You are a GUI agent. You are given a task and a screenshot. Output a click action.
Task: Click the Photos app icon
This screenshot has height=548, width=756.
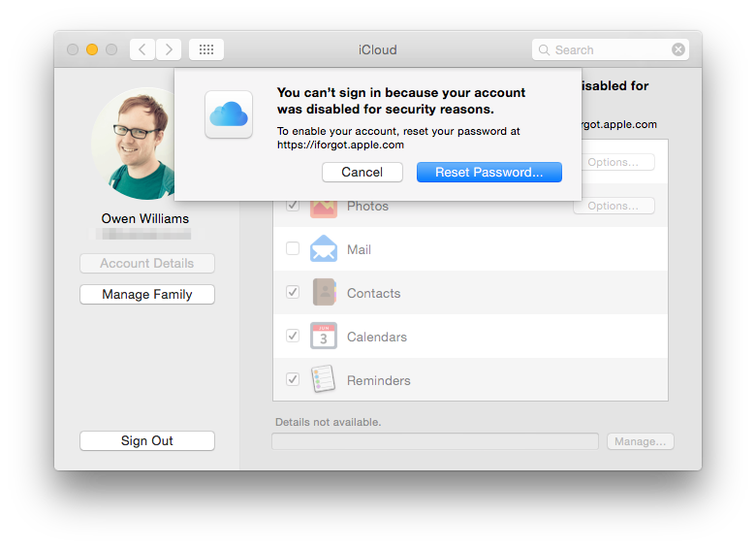click(x=324, y=208)
